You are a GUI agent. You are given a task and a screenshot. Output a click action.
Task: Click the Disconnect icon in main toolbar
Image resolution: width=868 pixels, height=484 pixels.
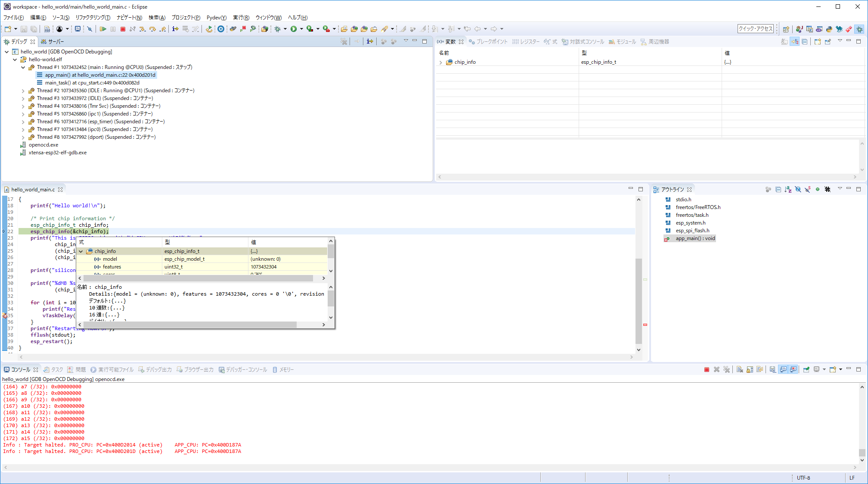(133, 29)
